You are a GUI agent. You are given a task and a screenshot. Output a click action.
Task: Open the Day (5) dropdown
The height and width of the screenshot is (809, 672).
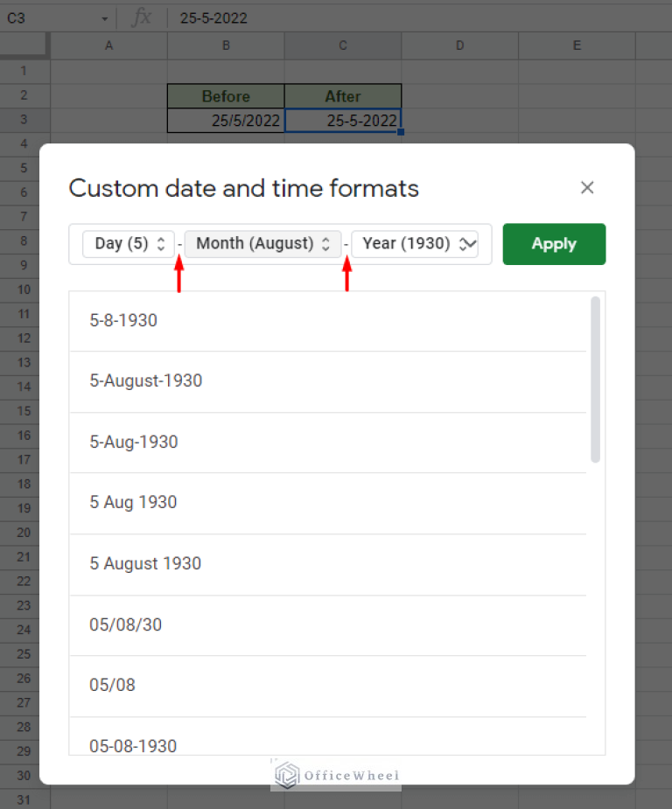[128, 244]
